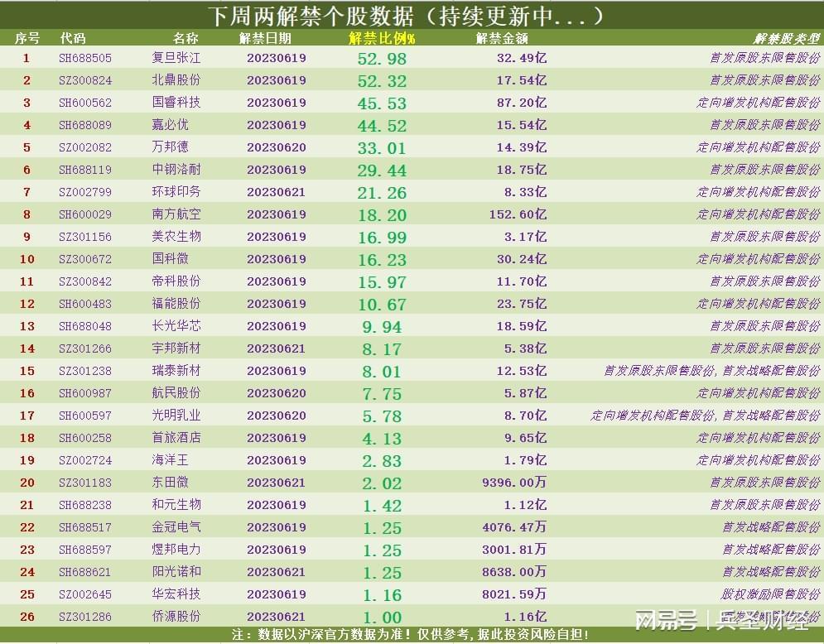Click the ratio value 52.32

click(x=382, y=81)
